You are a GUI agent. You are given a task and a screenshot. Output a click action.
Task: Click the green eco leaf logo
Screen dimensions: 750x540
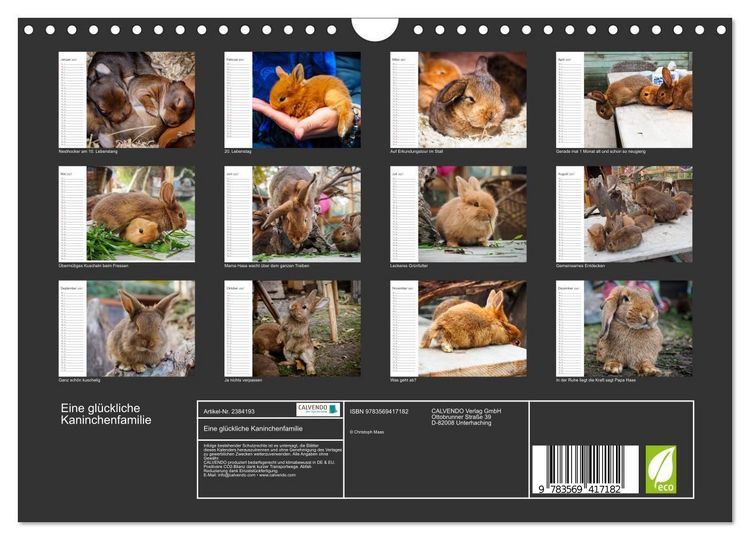point(661,469)
